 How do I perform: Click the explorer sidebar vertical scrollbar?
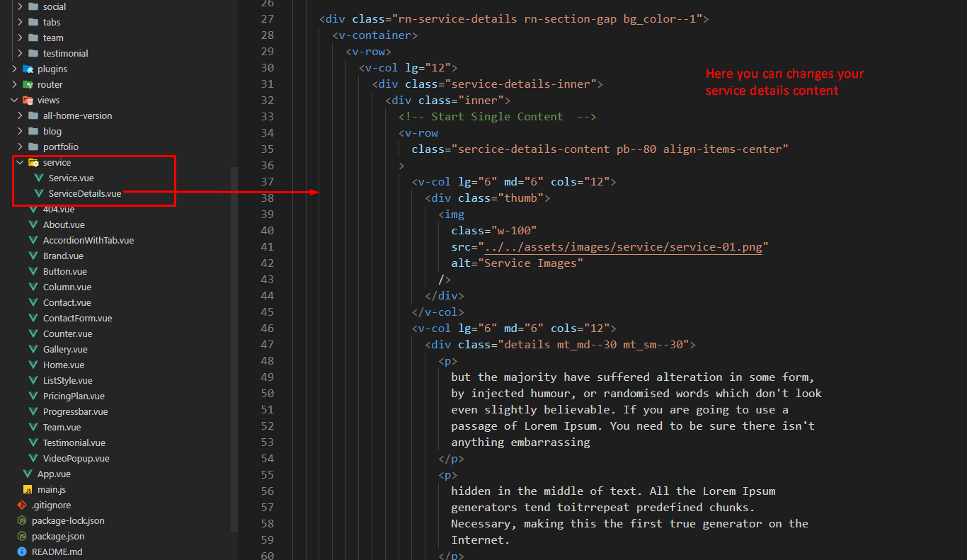point(234,347)
